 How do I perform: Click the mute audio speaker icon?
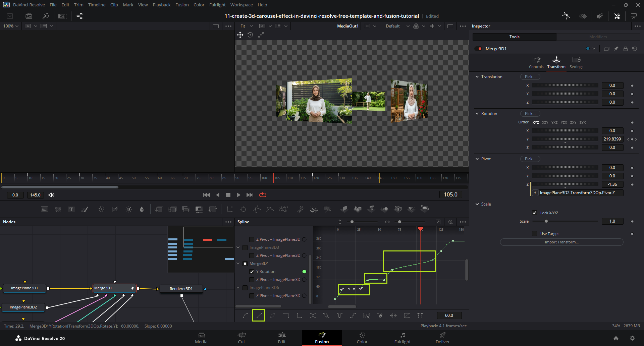(51, 195)
